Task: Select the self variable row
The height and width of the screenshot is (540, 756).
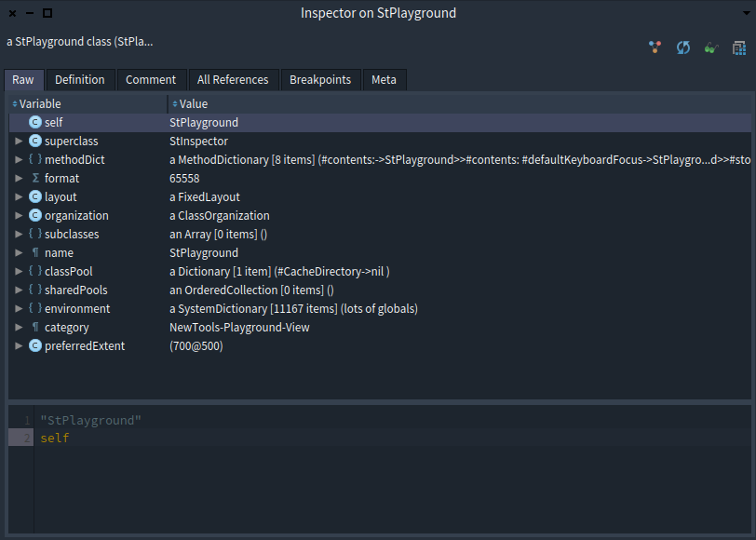Action: (380, 123)
